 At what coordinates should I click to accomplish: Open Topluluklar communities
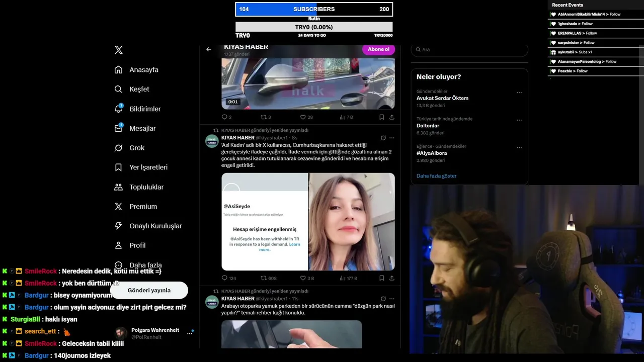139,187
